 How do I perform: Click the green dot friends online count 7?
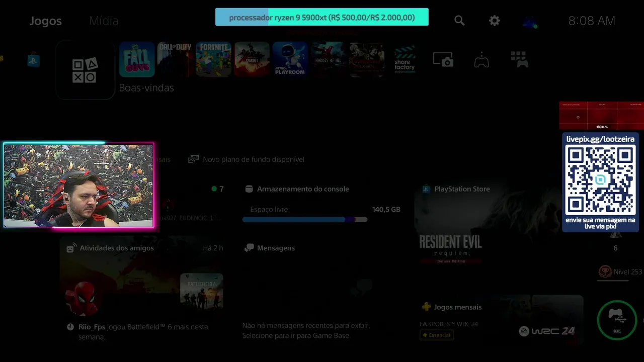(x=218, y=189)
